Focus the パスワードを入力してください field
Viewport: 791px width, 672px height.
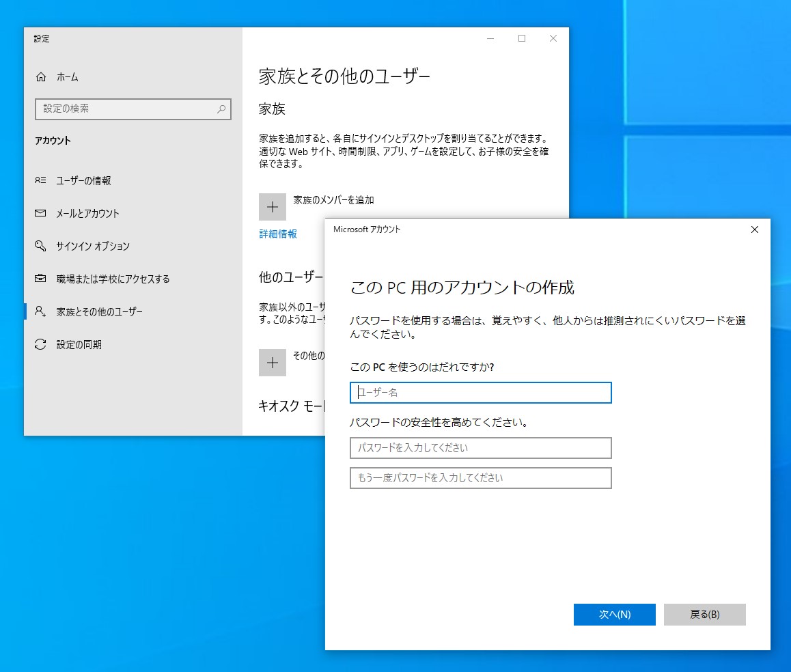[480, 448]
